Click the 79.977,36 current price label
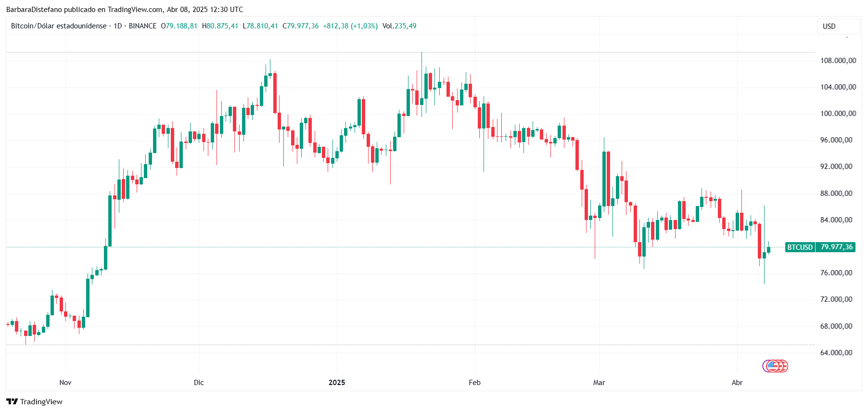868x412 pixels. pos(836,247)
